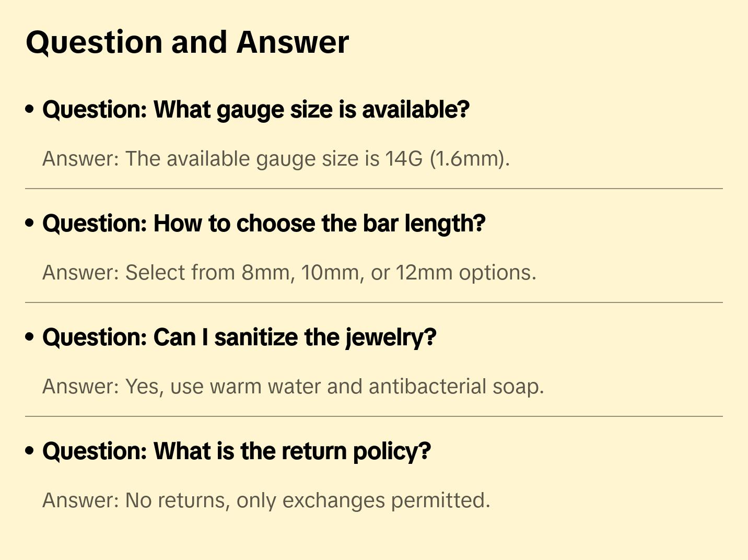The image size is (748, 560).
Task: Select the sanitize jewelry question
Action: (239, 337)
